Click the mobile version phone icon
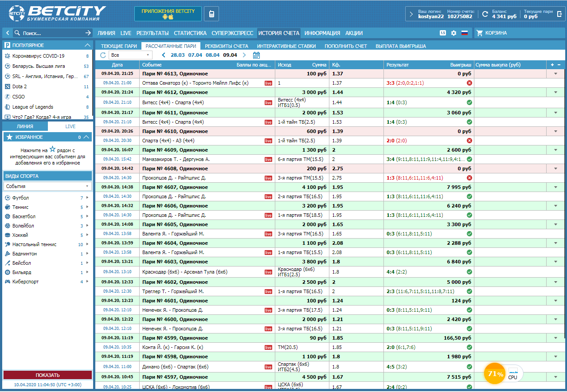 click(x=211, y=14)
